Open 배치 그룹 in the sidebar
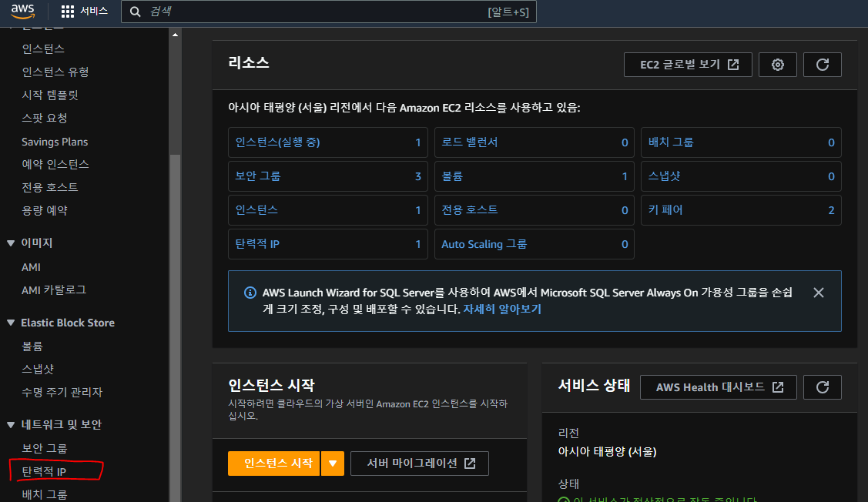The height and width of the screenshot is (502, 868). [x=45, y=495]
